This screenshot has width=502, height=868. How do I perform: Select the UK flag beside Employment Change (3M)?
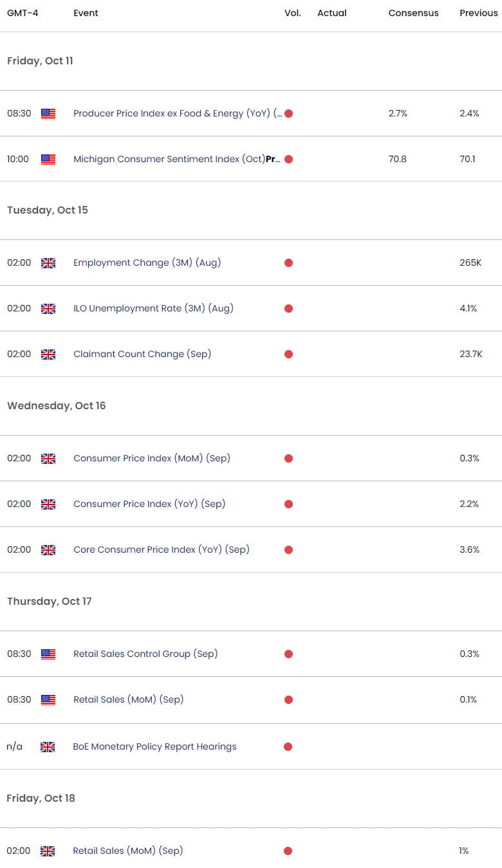coord(48,263)
